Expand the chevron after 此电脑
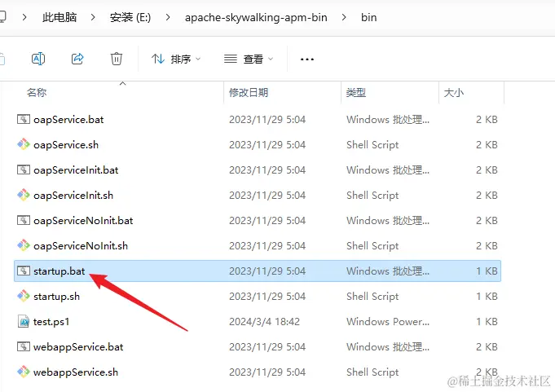Viewport: 555px width, 392px height. [x=93, y=17]
